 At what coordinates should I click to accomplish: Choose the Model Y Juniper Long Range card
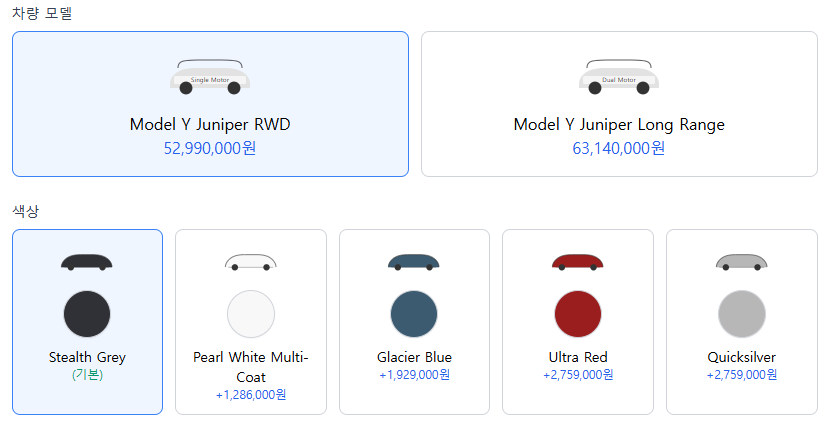click(619, 104)
